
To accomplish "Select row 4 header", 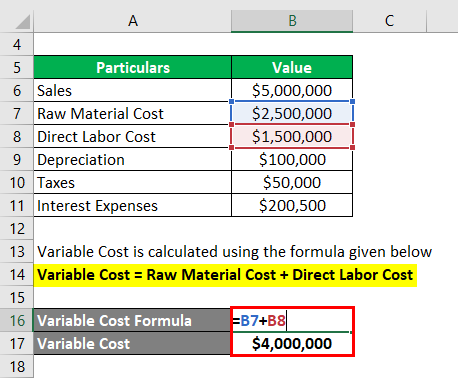I will pyautogui.click(x=17, y=44).
